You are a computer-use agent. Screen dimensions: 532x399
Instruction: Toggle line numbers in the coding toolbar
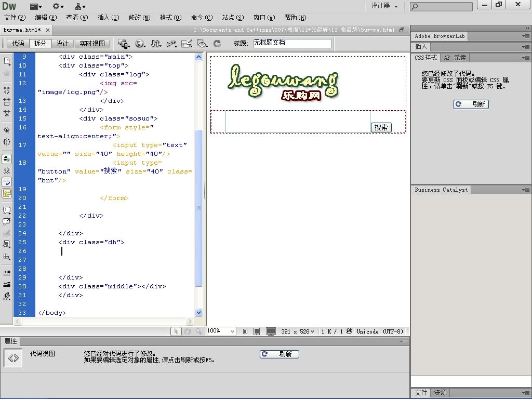[7, 159]
